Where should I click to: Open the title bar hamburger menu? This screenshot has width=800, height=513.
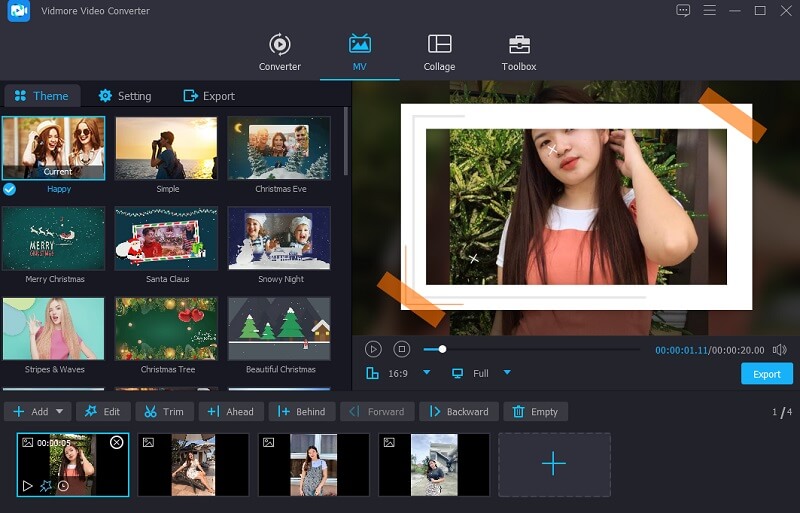coord(710,11)
